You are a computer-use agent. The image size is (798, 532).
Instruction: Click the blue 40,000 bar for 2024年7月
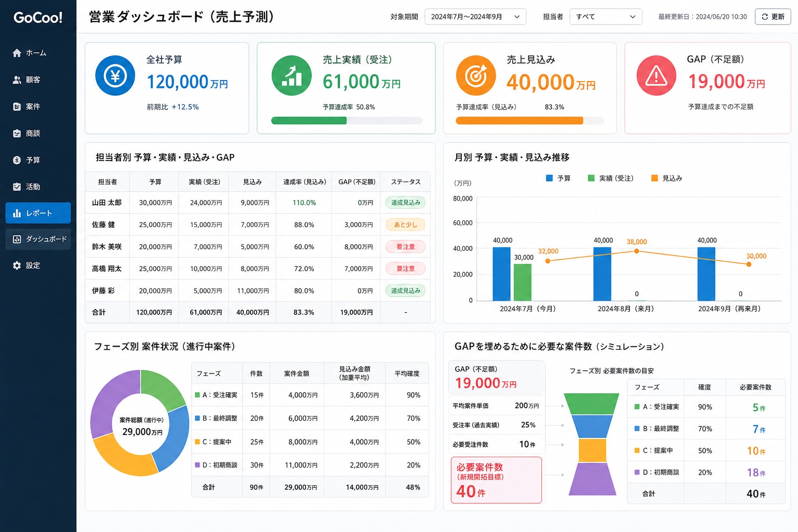point(501,274)
